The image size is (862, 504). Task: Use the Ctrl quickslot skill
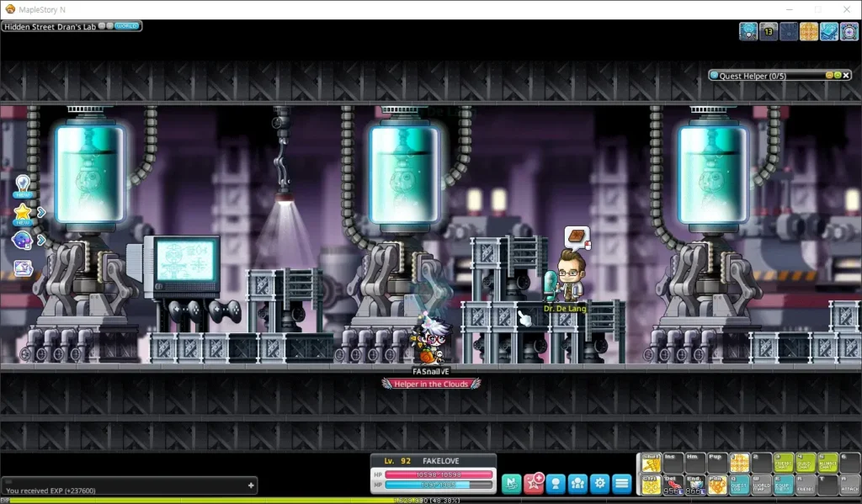tap(651, 485)
